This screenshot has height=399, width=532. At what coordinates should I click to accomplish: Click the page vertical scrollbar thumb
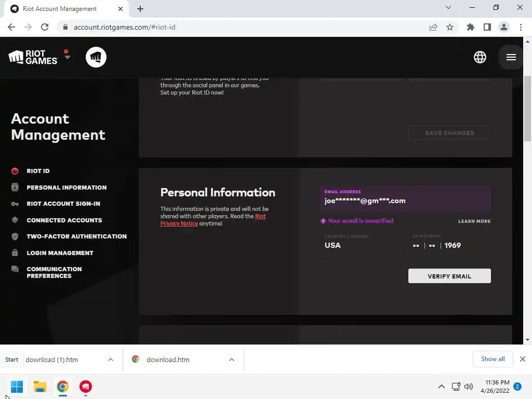(x=527, y=109)
